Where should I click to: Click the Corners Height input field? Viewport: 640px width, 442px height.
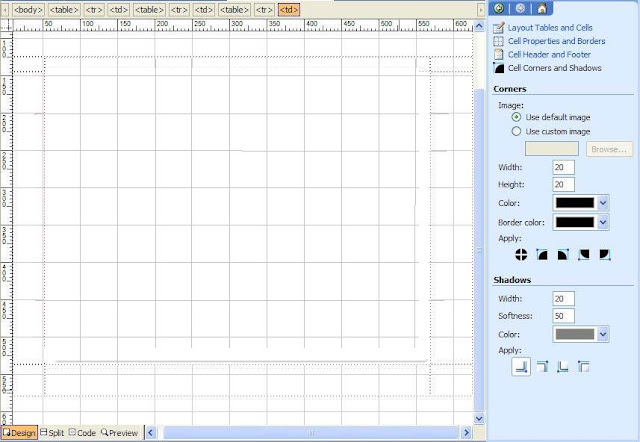tap(563, 184)
